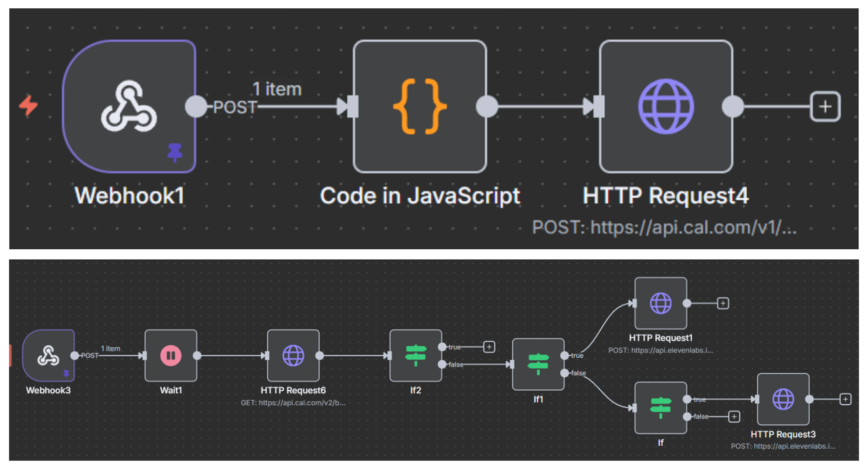Select the Webhook3 trigger node
Image resolution: width=868 pixels, height=469 pixels.
click(48, 356)
